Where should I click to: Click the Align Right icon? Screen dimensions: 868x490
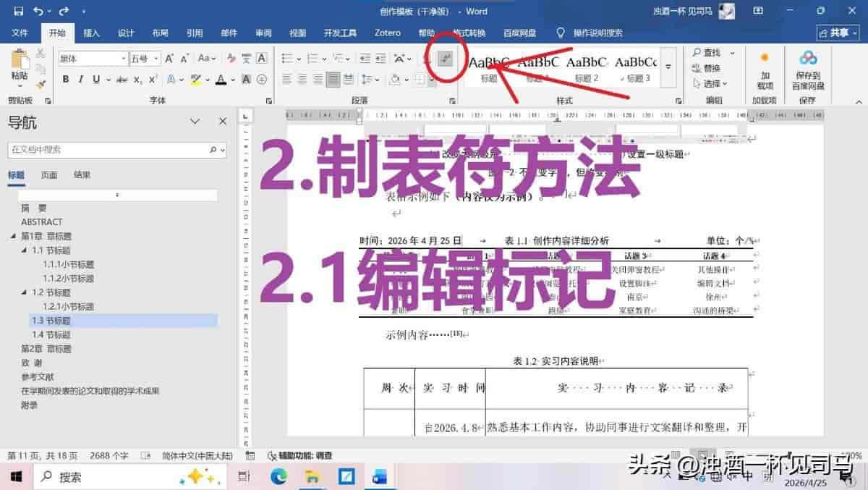[318, 80]
